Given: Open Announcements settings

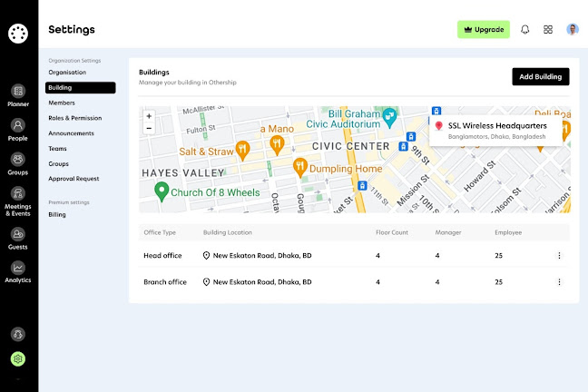Looking at the screenshot, I should click(72, 133).
